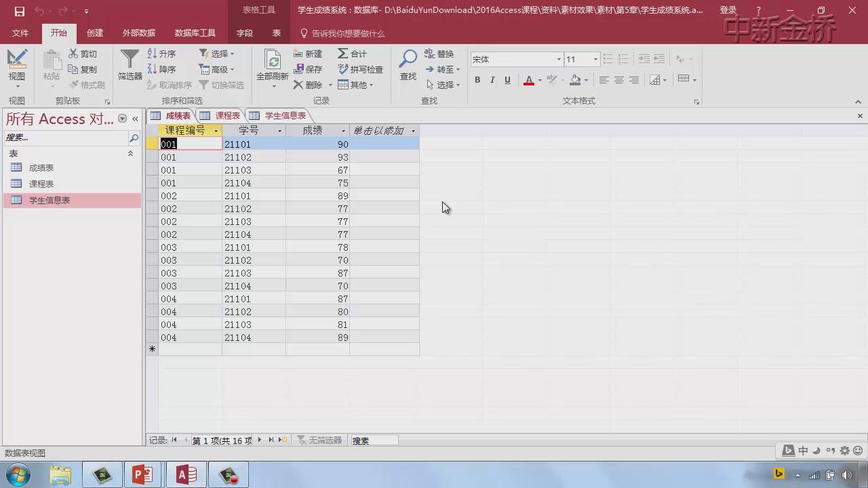Screen dimensions: 868x488
Task: Click the Save icon in quick access toolbar
Action: [19, 11]
